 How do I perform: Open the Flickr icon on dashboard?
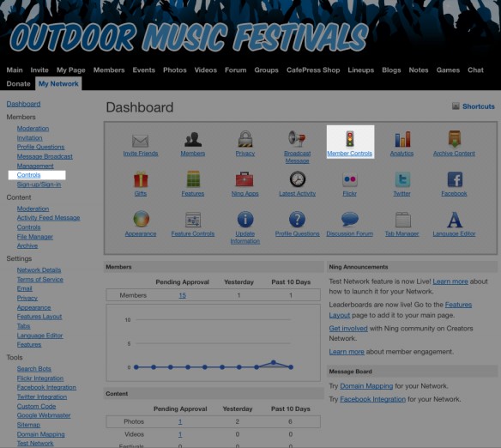pyautogui.click(x=349, y=179)
